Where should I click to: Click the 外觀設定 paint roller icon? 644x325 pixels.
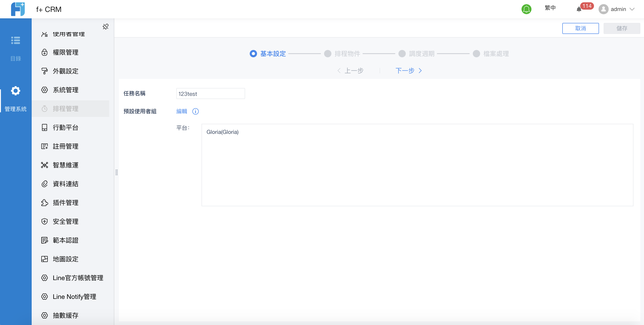[45, 71]
